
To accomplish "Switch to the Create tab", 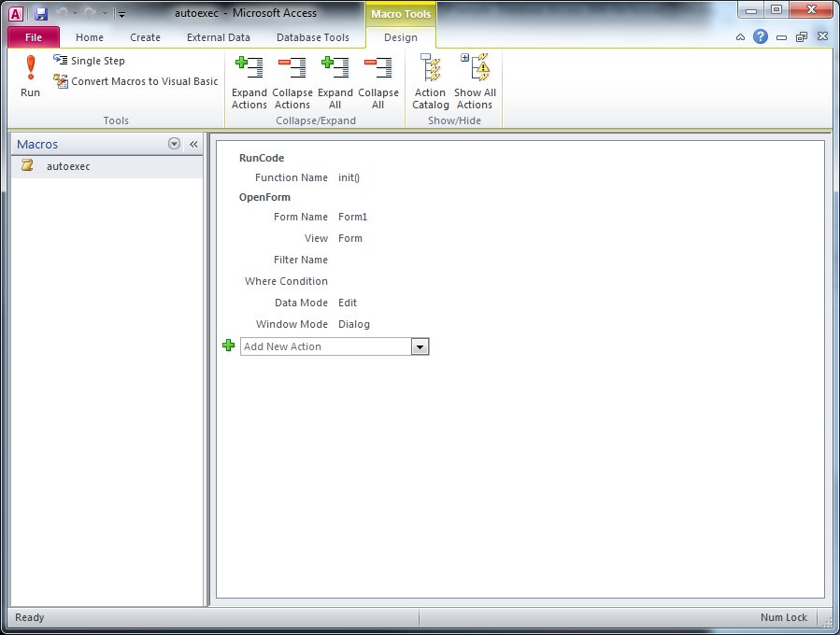I will tap(145, 37).
